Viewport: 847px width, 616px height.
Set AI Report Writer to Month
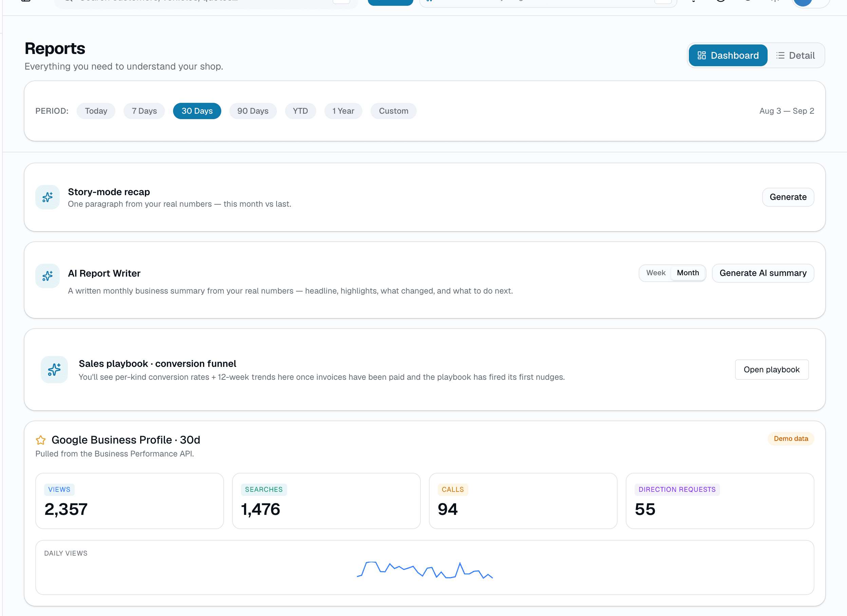688,273
